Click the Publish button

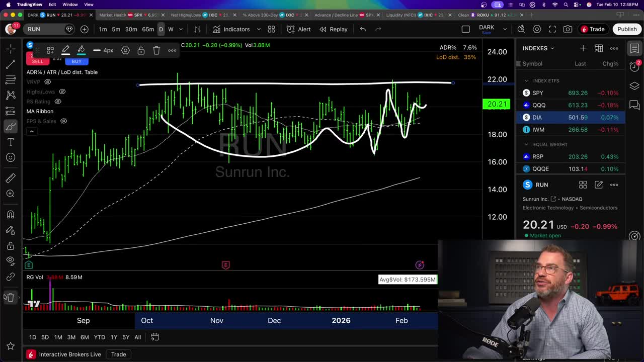click(626, 29)
